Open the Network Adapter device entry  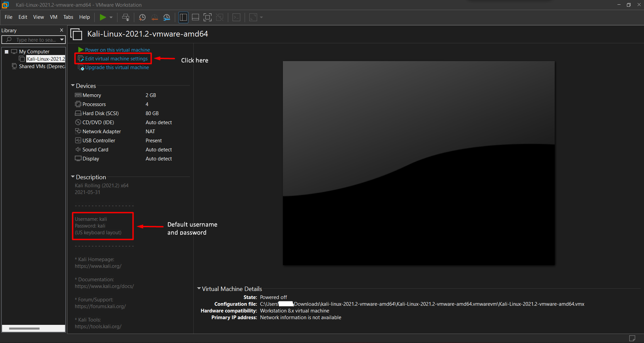pyautogui.click(x=101, y=132)
